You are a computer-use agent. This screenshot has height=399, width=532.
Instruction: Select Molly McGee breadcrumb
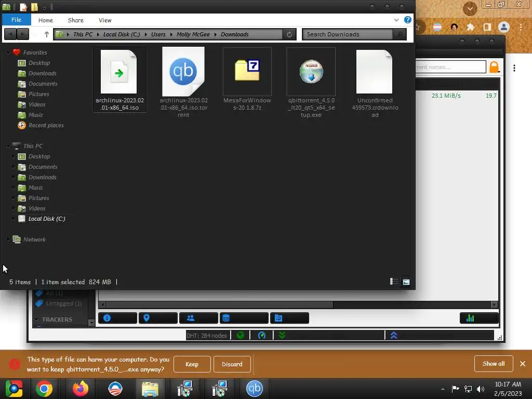pyautogui.click(x=193, y=34)
